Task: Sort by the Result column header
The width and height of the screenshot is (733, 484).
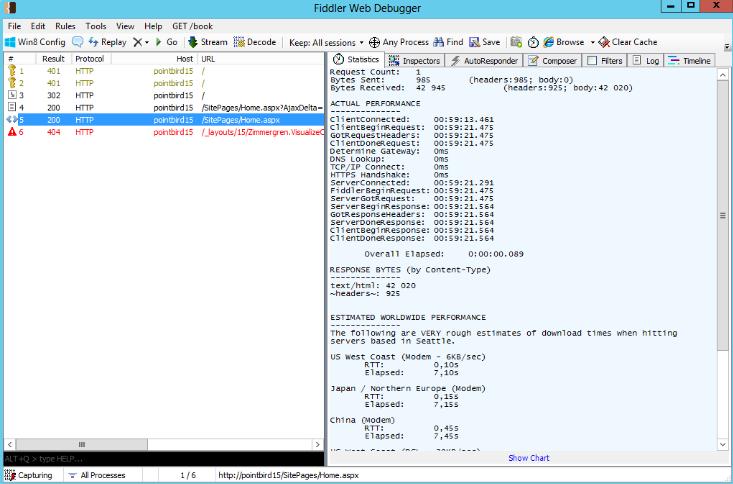Action: point(53,59)
